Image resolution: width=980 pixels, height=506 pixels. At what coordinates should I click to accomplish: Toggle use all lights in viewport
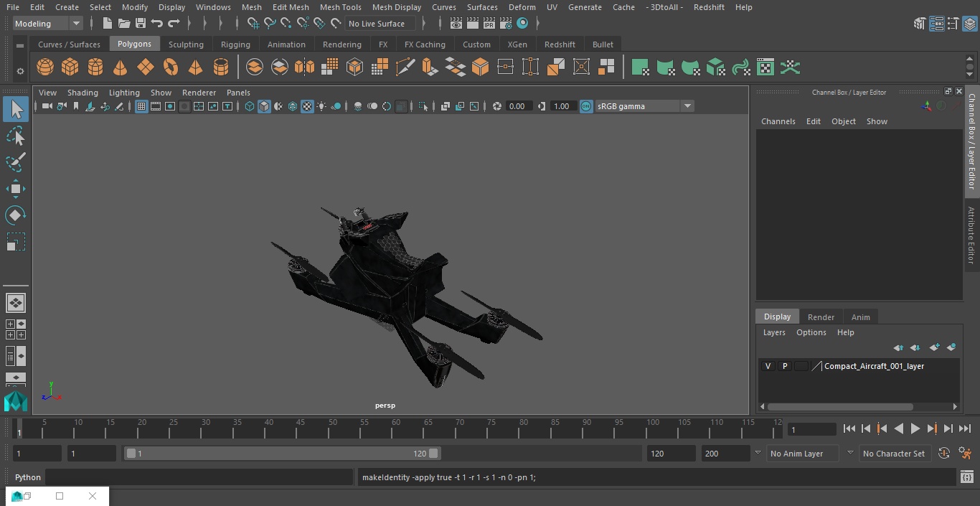[x=321, y=106]
